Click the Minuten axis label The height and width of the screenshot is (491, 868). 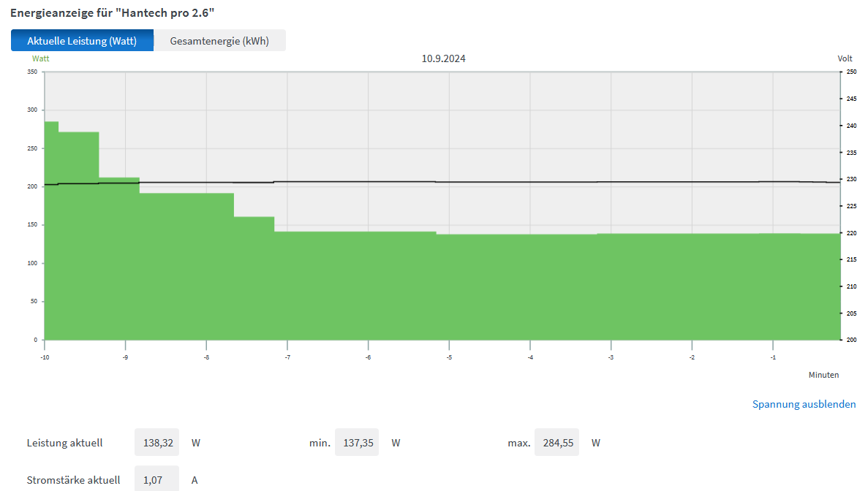coord(823,375)
